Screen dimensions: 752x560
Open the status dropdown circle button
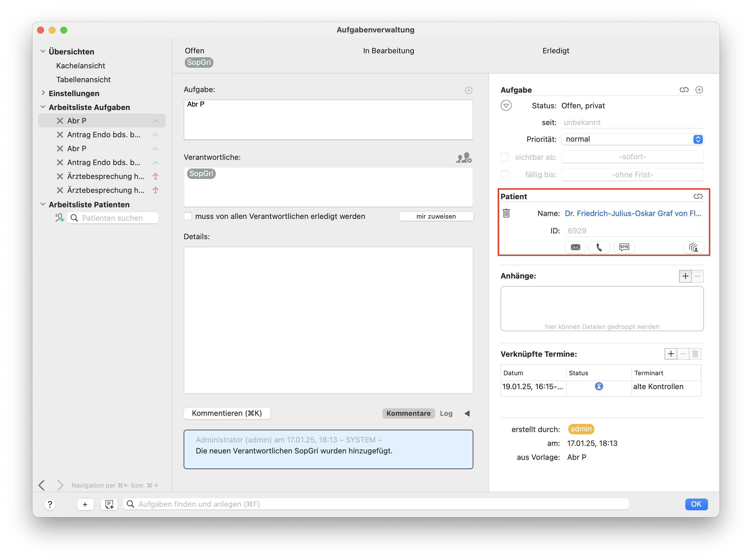(x=506, y=106)
